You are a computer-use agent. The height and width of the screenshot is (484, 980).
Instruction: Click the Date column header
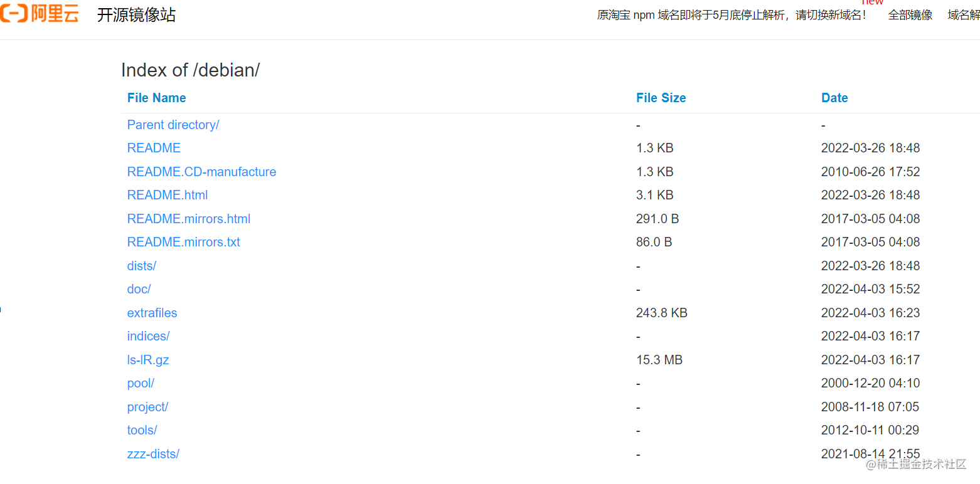(834, 98)
